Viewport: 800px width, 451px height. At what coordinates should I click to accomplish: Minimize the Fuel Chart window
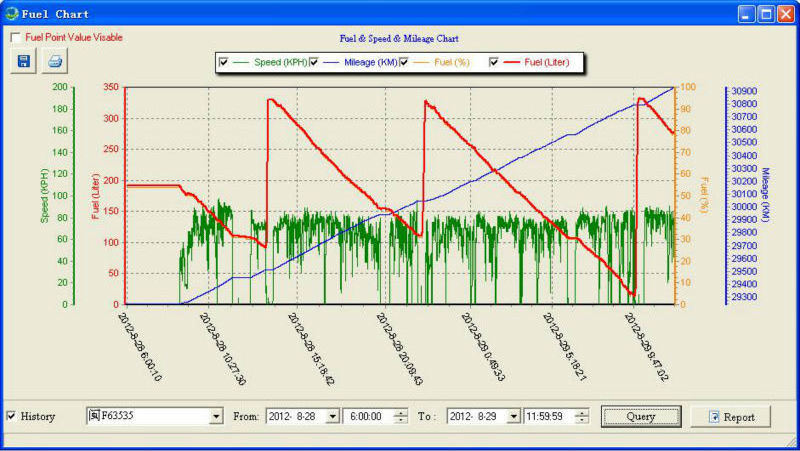[747, 13]
